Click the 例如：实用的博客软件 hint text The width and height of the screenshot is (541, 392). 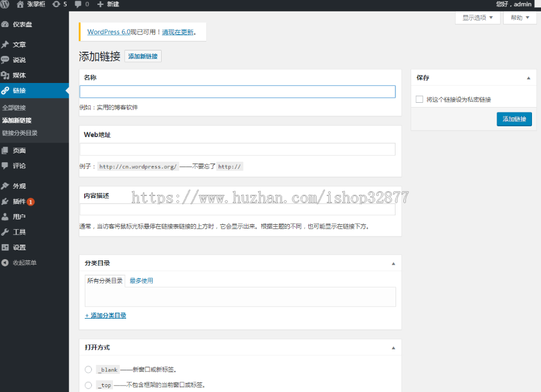(109, 107)
